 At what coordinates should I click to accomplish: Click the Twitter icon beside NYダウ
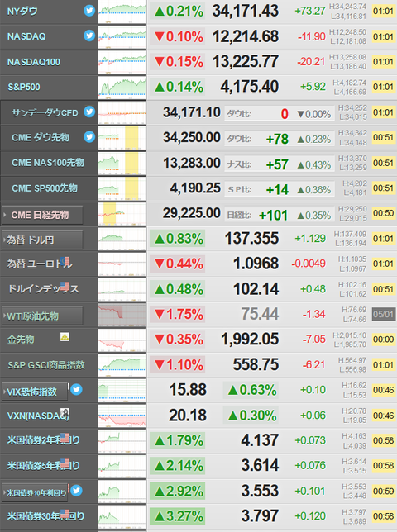coord(89,11)
